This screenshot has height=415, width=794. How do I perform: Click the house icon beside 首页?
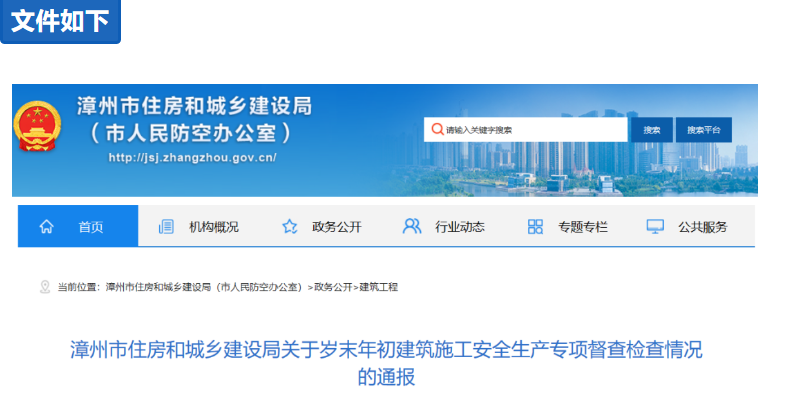coord(46,227)
